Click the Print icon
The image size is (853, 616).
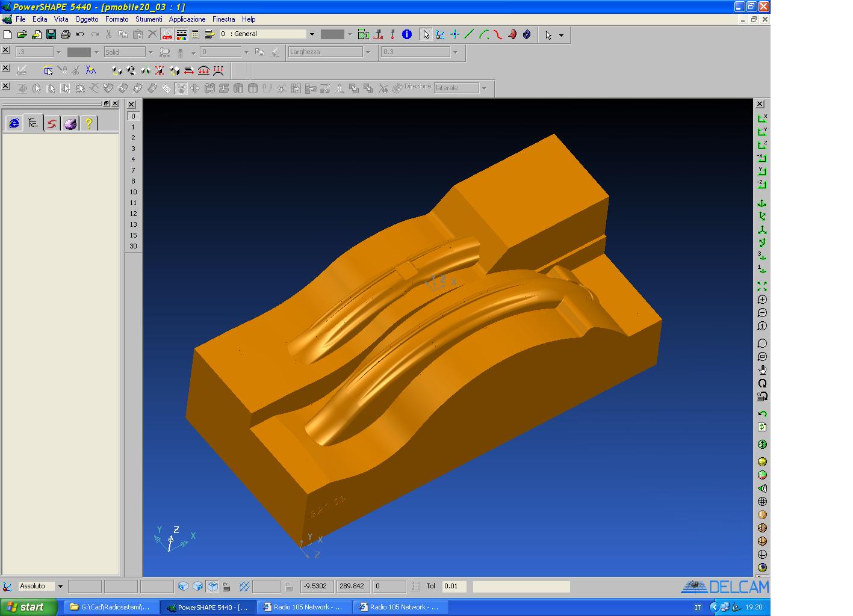coord(66,35)
